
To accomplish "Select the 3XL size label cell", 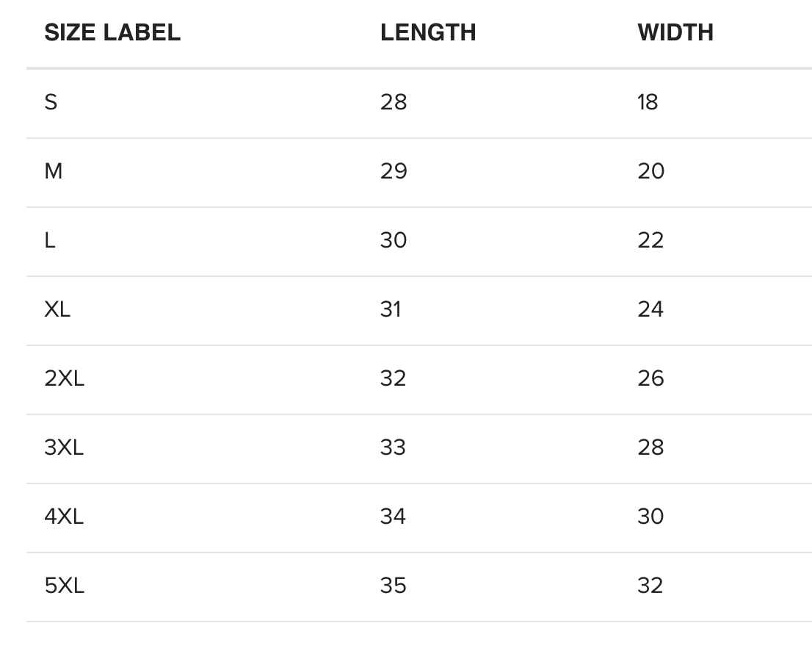I will (x=64, y=447).
